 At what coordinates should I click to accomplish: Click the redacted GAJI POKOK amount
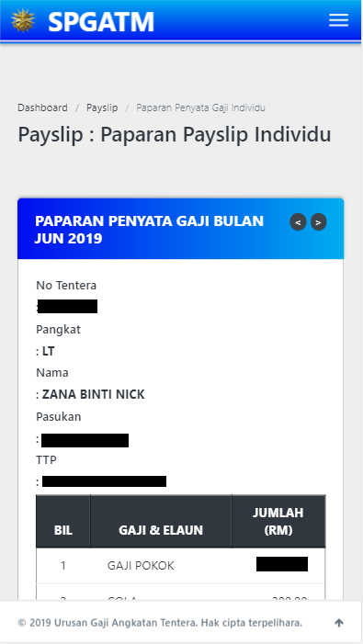click(282, 564)
